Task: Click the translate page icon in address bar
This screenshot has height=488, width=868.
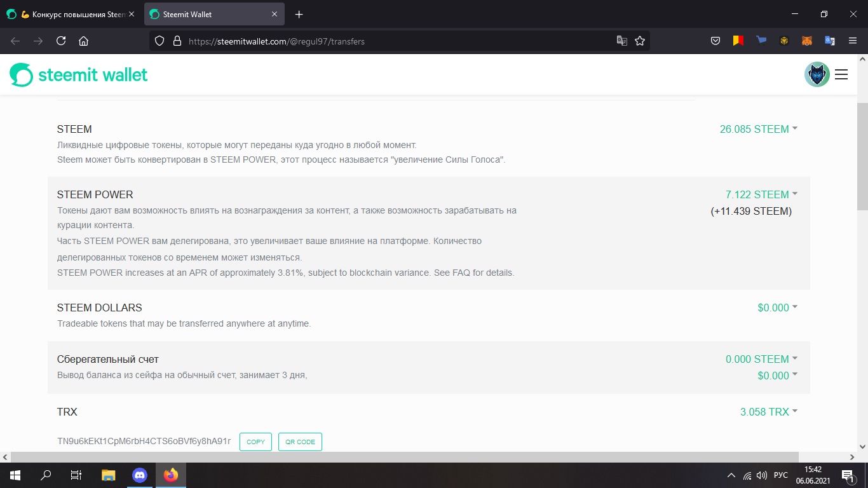Action: click(x=622, y=41)
